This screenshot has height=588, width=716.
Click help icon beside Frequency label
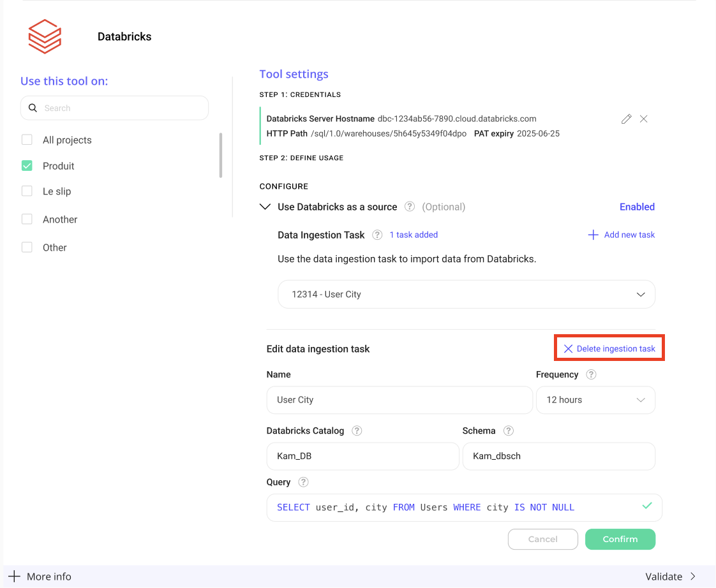591,374
